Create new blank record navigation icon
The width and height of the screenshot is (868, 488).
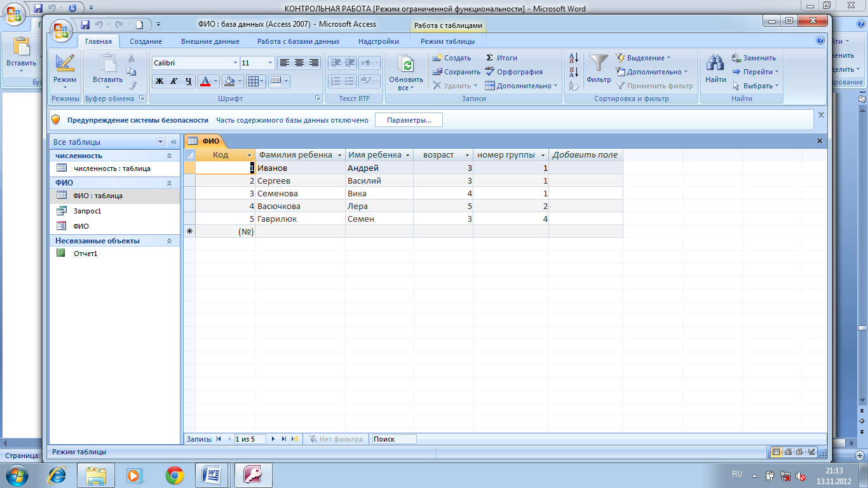pos(295,439)
